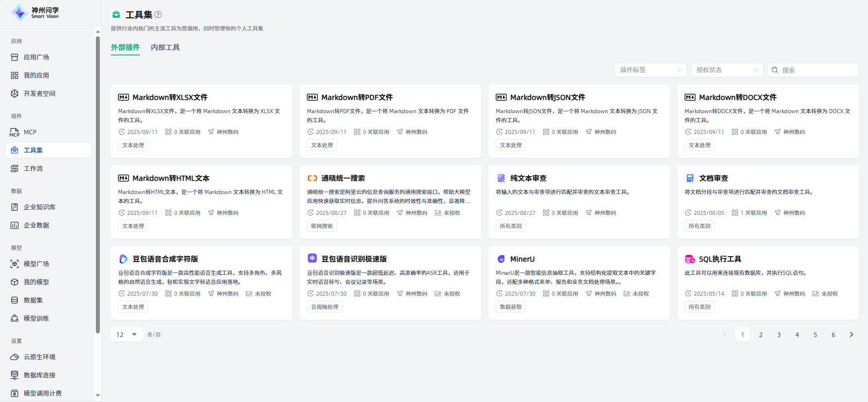Expand the 插件标签 filter dropdown

pyautogui.click(x=651, y=70)
